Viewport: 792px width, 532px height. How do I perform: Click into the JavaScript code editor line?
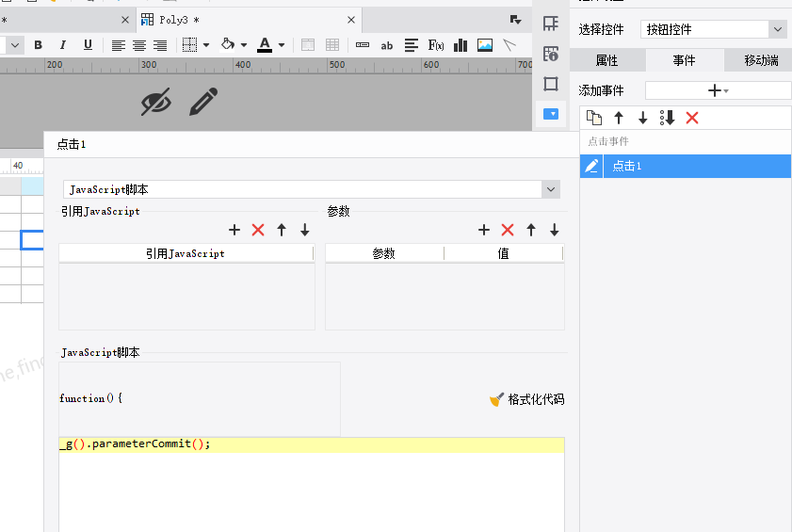pyautogui.click(x=312, y=444)
